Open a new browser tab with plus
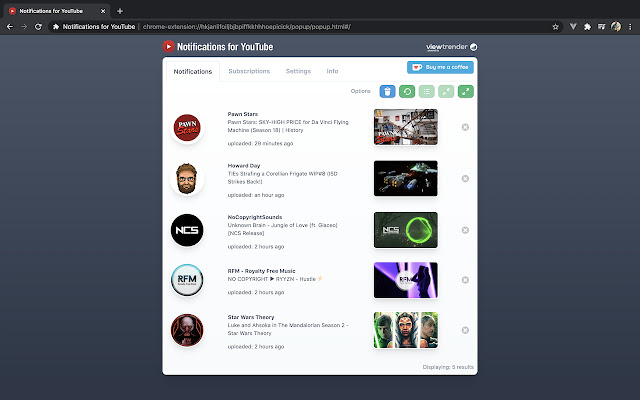Screen dimensions: 640x400 coord(120,11)
